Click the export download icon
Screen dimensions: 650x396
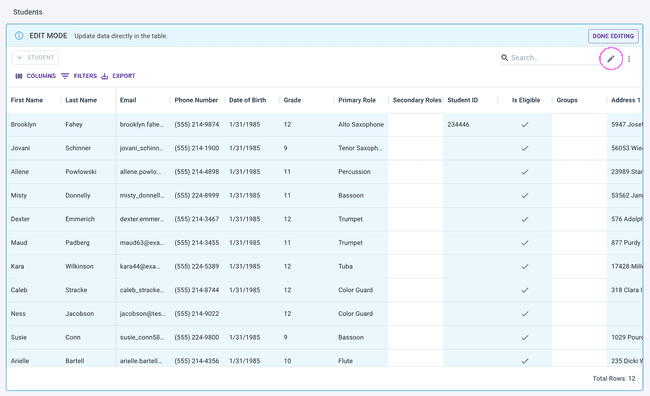[104, 76]
